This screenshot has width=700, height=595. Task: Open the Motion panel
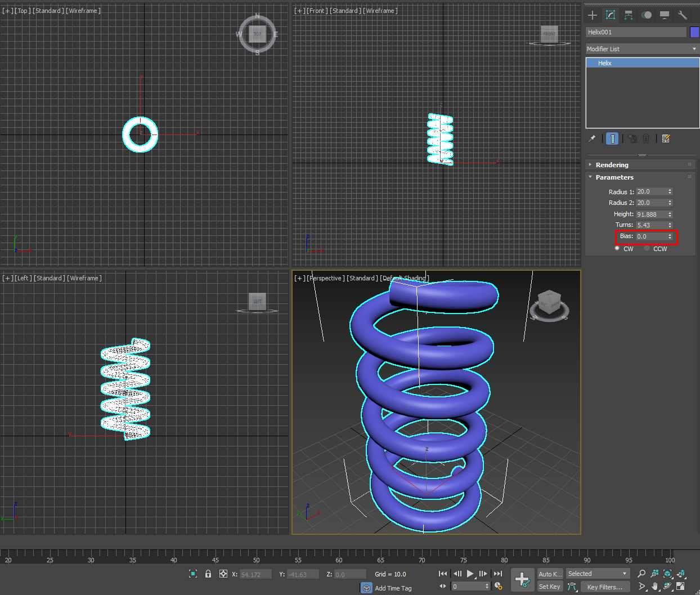647,15
